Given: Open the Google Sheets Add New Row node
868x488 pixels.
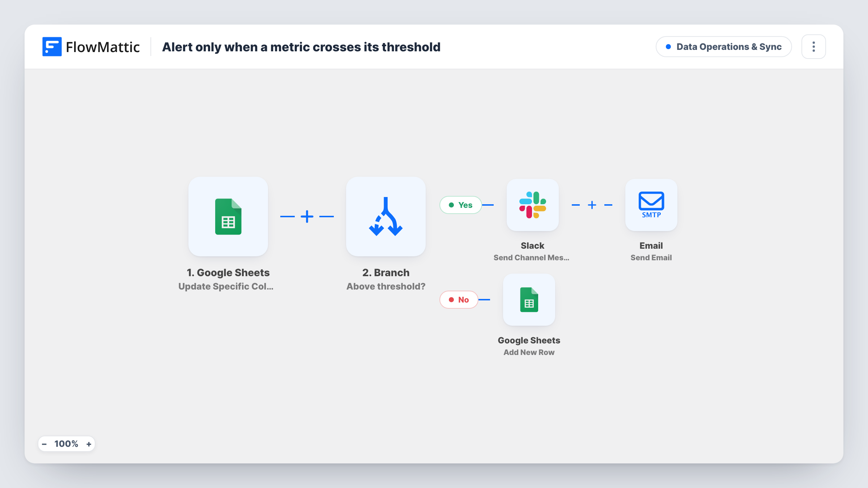Looking at the screenshot, I should [529, 300].
